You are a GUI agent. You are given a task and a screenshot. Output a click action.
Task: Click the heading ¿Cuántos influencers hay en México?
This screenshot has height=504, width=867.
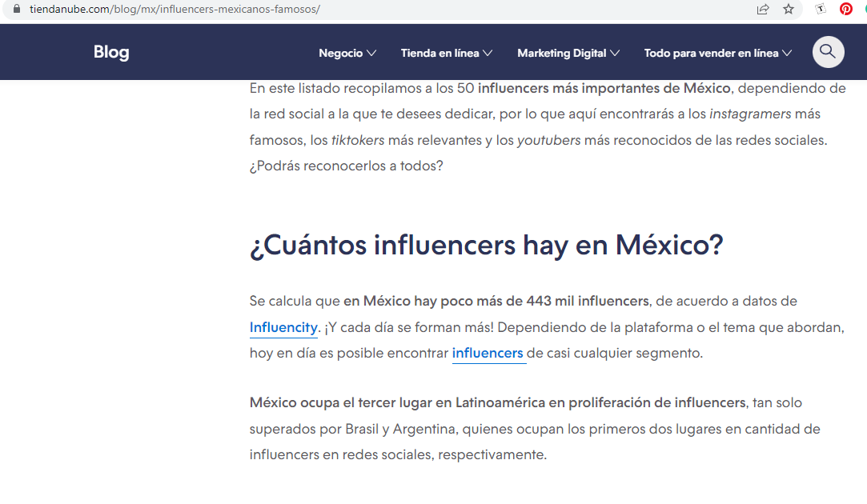coord(486,245)
